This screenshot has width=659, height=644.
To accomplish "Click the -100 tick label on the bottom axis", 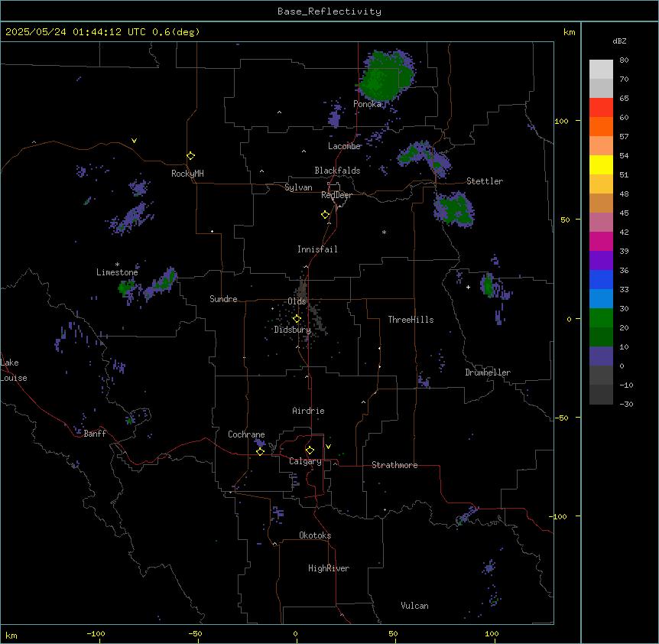I will click(x=96, y=633).
